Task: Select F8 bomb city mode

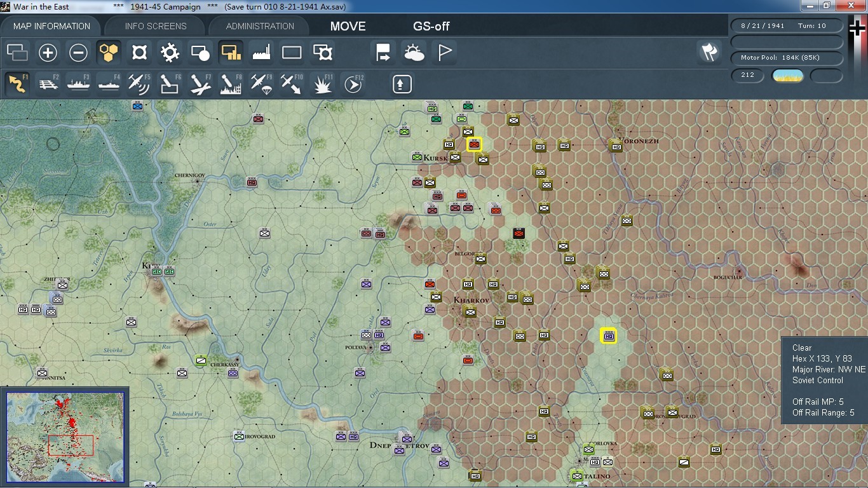Action: (231, 83)
